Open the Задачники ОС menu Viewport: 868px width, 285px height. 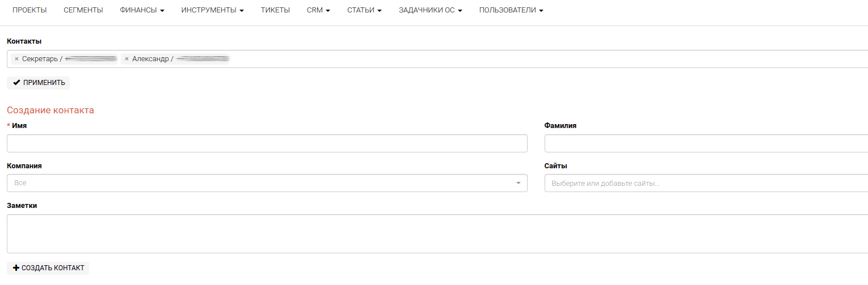tap(430, 10)
